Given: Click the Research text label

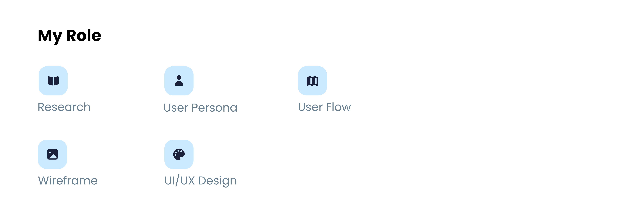Looking at the screenshot, I should click(x=64, y=107).
